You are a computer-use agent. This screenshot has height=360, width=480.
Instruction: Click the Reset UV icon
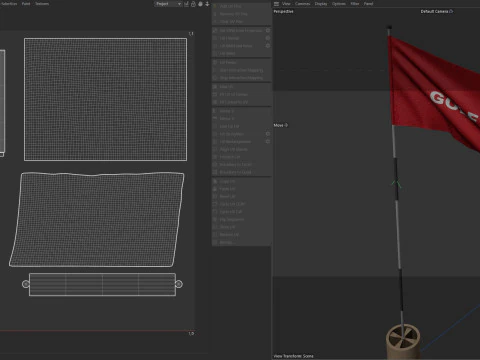215,197
